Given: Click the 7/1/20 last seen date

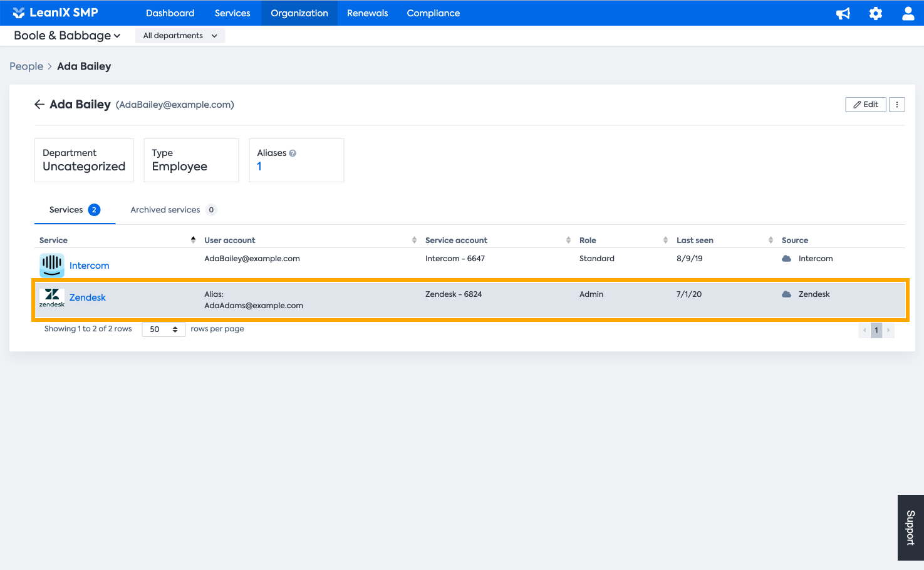Looking at the screenshot, I should pos(689,294).
